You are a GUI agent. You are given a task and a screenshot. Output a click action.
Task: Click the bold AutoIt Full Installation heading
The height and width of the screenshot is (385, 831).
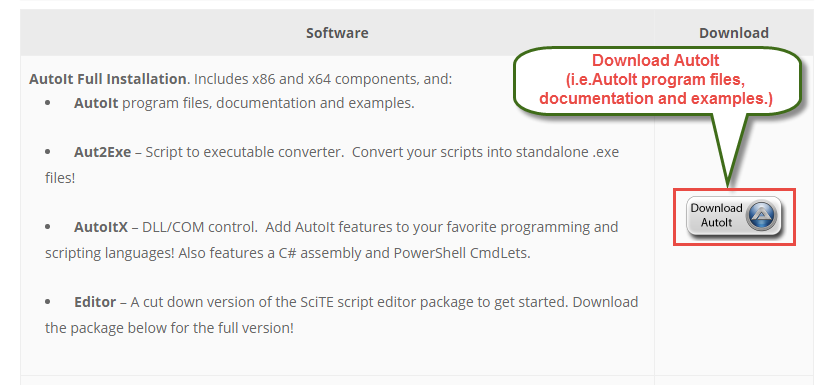(108, 80)
